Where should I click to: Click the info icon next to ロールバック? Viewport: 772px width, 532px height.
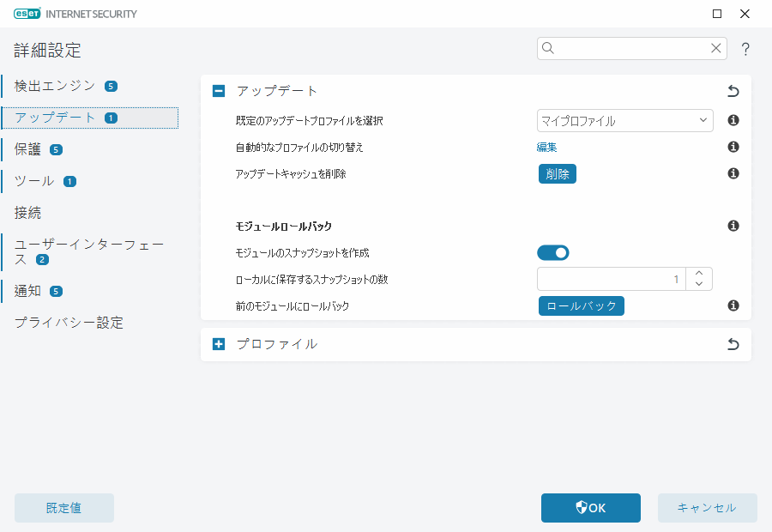click(x=733, y=305)
